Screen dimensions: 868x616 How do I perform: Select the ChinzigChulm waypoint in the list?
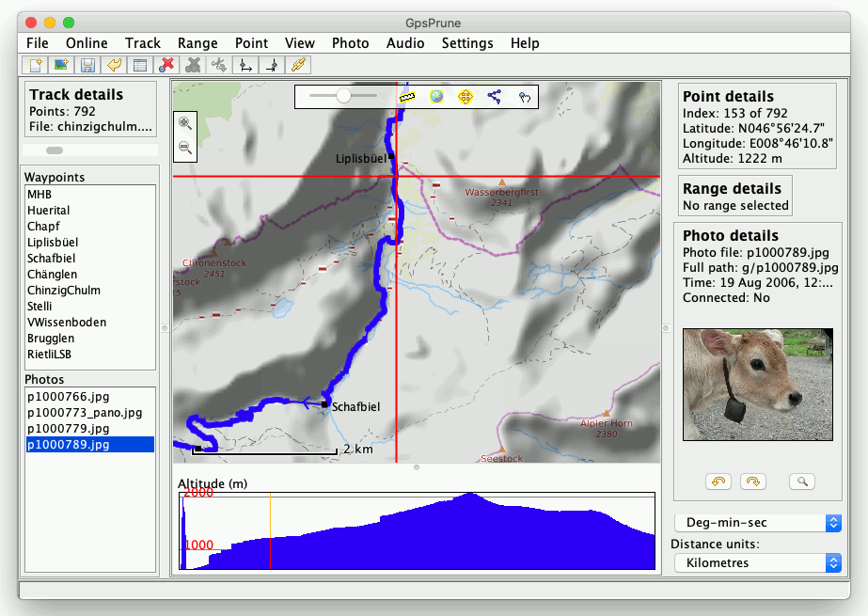pyautogui.click(x=64, y=291)
